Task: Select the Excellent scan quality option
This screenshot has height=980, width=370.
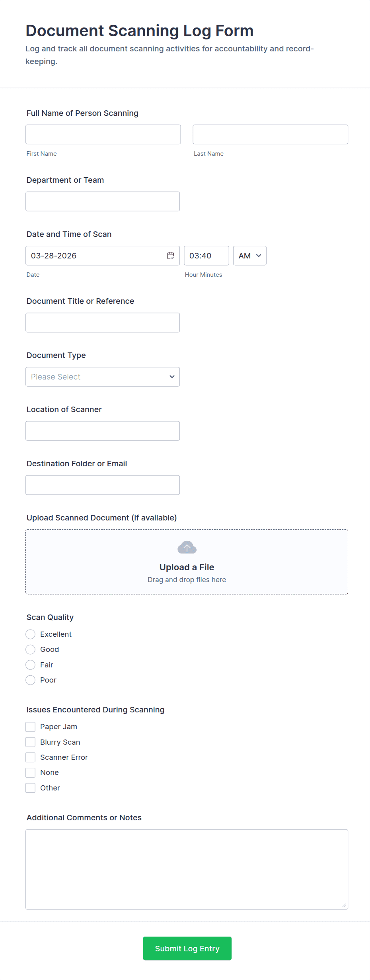Action: [x=31, y=634]
